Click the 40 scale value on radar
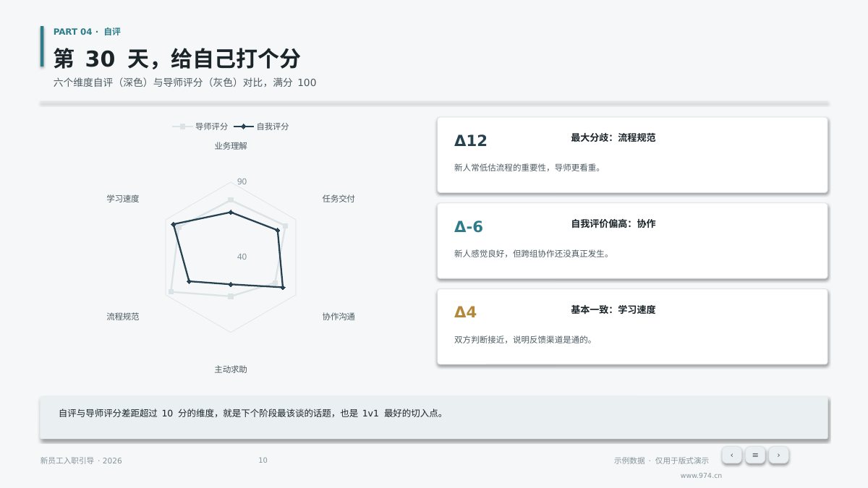The width and height of the screenshot is (868, 488). click(x=242, y=257)
